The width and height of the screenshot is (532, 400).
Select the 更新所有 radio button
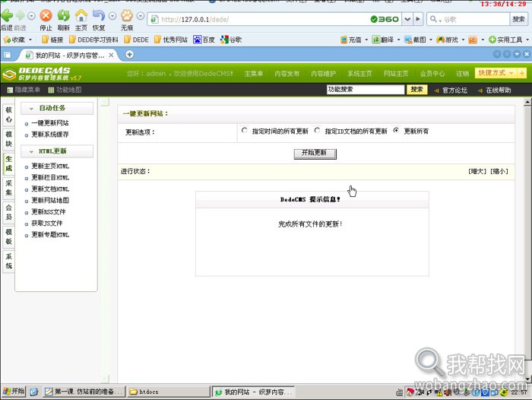click(x=396, y=130)
